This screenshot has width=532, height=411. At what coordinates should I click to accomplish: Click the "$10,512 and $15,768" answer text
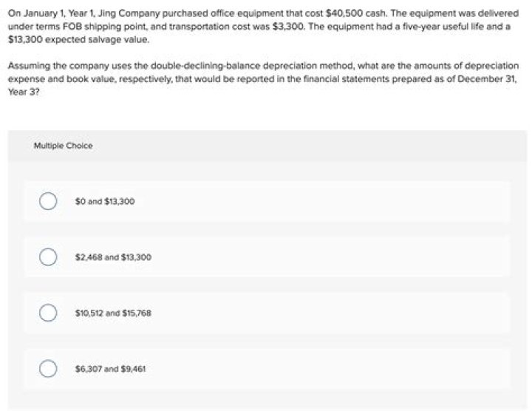113,313
